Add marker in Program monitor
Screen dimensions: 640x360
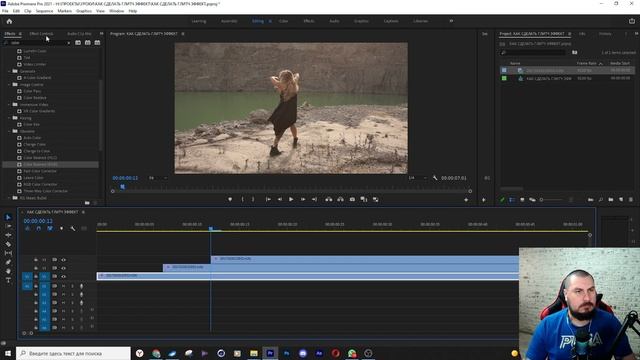(230, 200)
